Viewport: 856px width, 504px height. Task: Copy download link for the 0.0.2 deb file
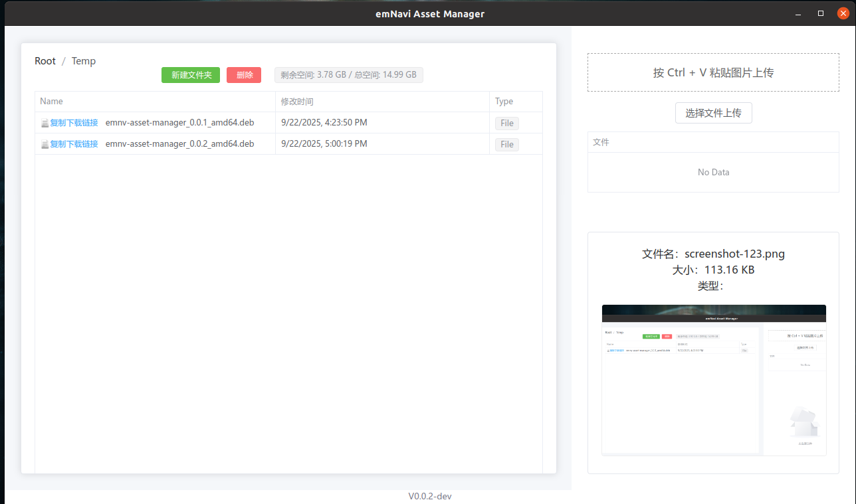(74, 144)
